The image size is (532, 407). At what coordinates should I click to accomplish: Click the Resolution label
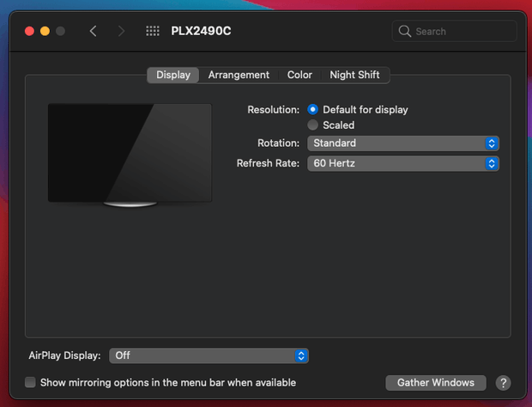(273, 110)
